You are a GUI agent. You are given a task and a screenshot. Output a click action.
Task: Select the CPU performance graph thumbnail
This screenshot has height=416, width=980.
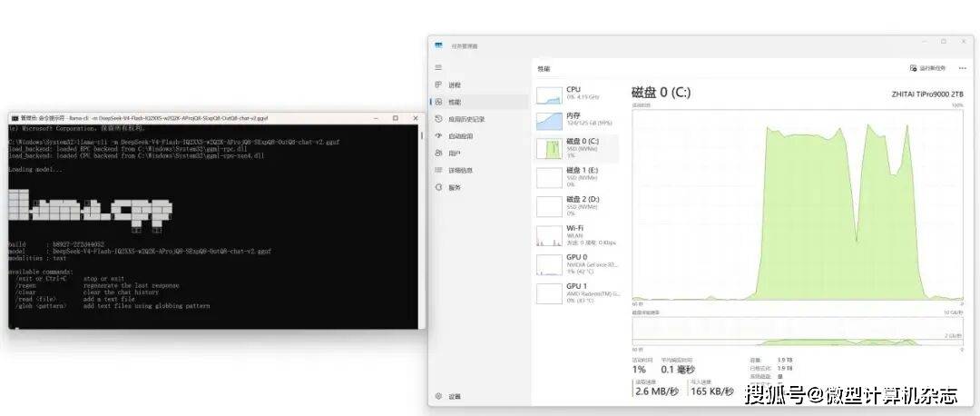point(549,95)
